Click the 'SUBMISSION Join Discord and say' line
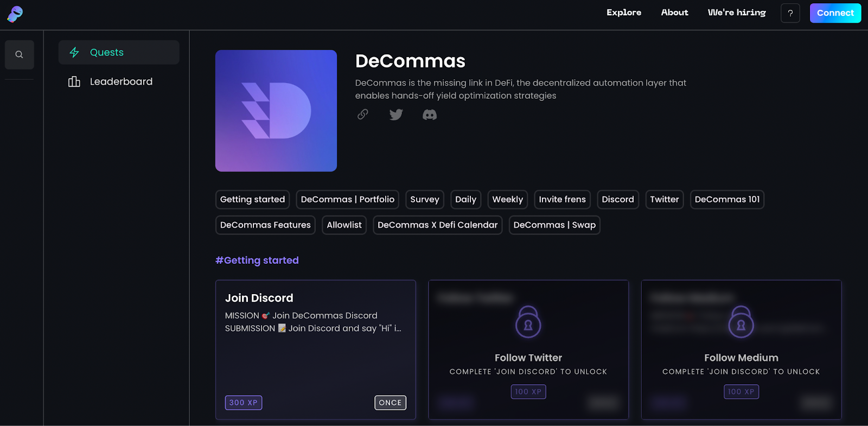This screenshot has height=426, width=868. [313, 328]
